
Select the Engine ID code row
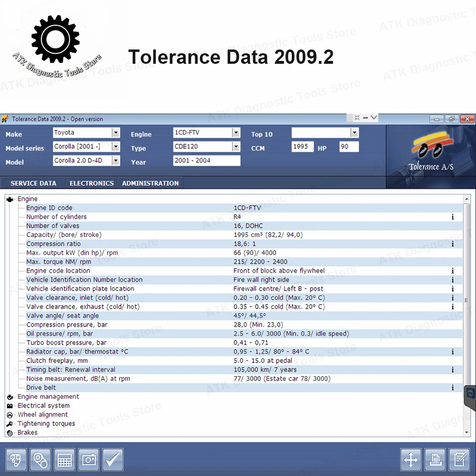(244, 208)
